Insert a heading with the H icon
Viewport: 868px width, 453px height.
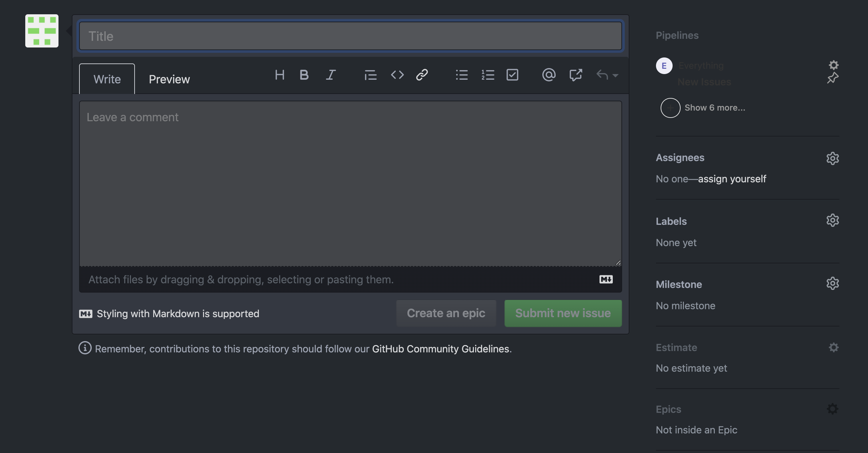[279, 75]
